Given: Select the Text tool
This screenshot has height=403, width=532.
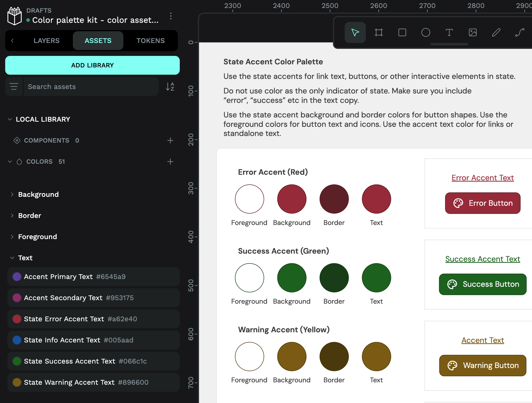Looking at the screenshot, I should click(449, 32).
